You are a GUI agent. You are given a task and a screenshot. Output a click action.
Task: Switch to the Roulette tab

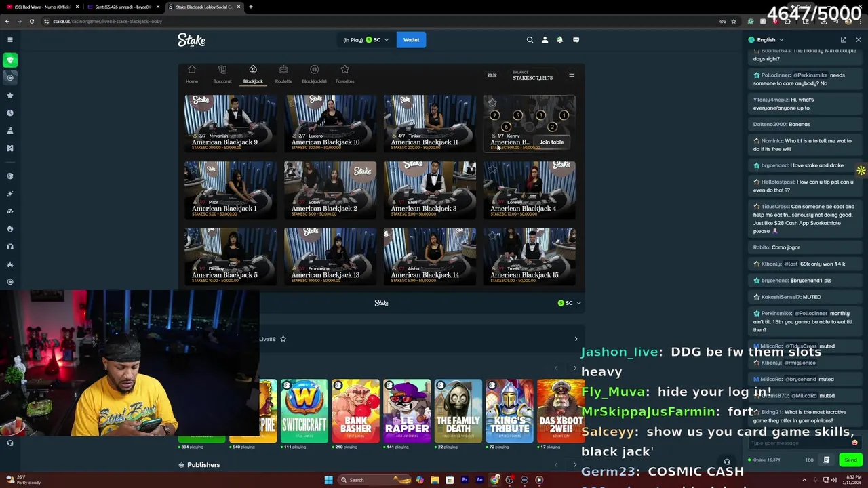coord(283,75)
